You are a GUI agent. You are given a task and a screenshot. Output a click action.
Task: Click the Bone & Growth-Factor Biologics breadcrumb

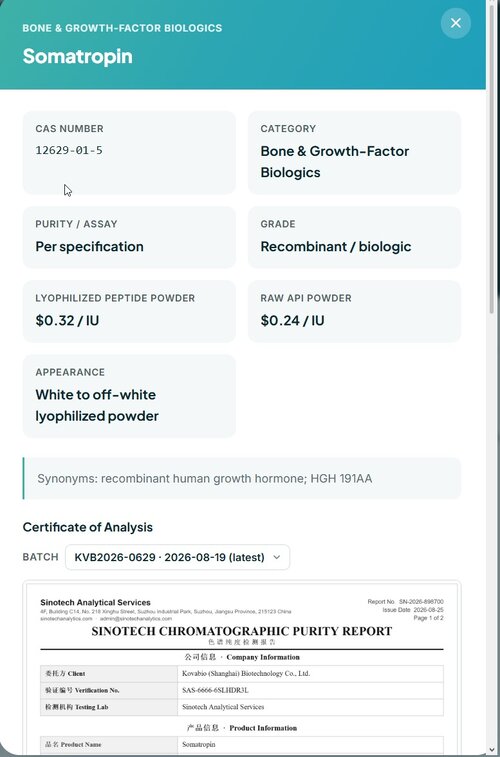point(122,28)
